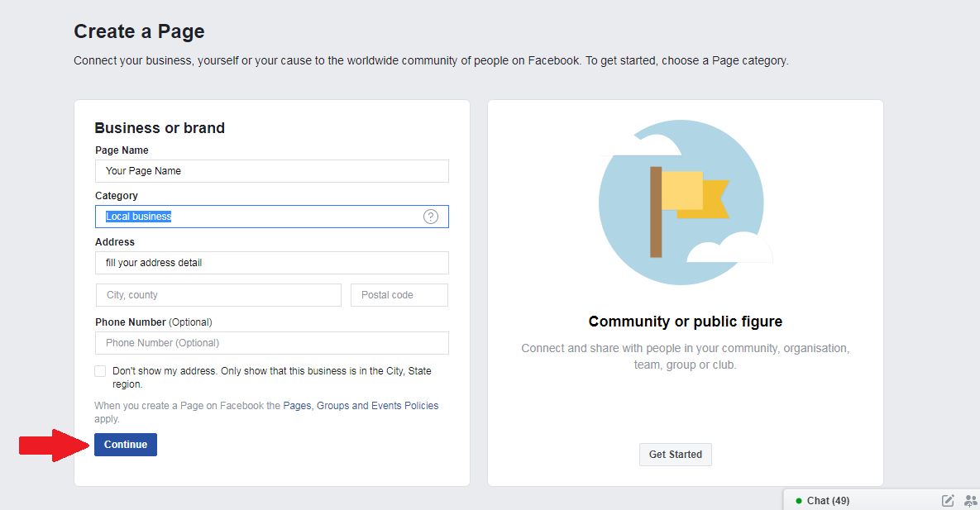Focus the Phone Number (Optional) field
Image resolution: width=980 pixels, height=510 pixels.
tap(271, 343)
